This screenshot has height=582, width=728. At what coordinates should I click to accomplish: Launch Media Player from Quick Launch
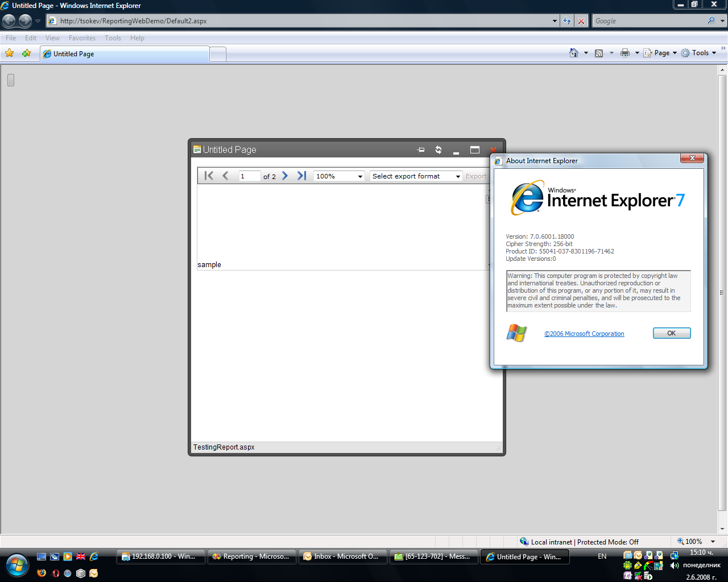[x=68, y=556]
